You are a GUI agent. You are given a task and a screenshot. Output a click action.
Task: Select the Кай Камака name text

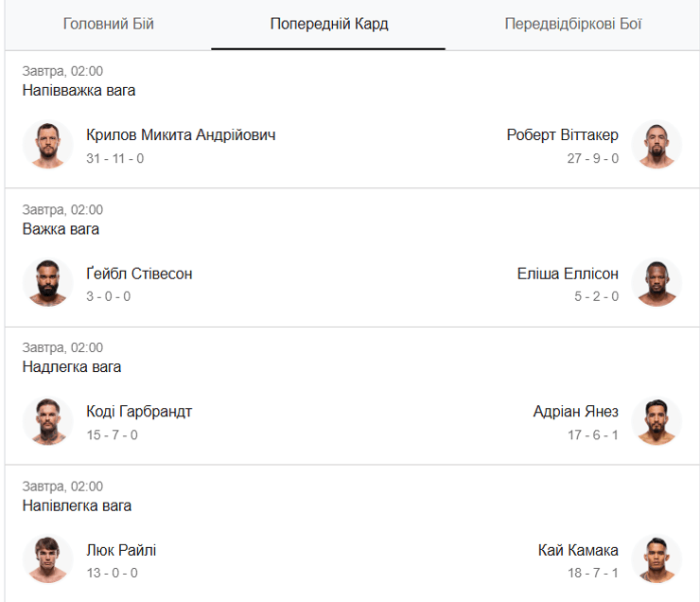pyautogui.click(x=578, y=550)
